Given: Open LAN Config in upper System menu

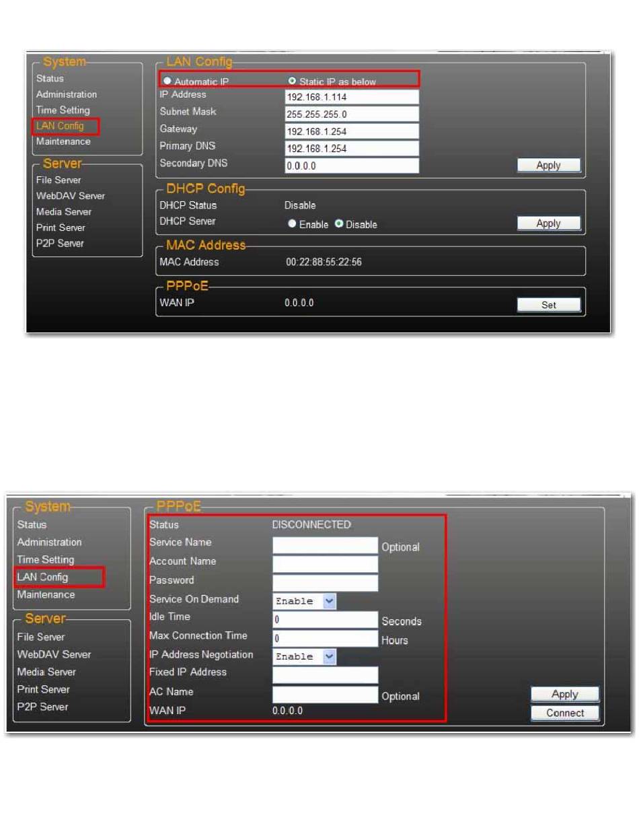Looking at the screenshot, I should click(61, 126).
